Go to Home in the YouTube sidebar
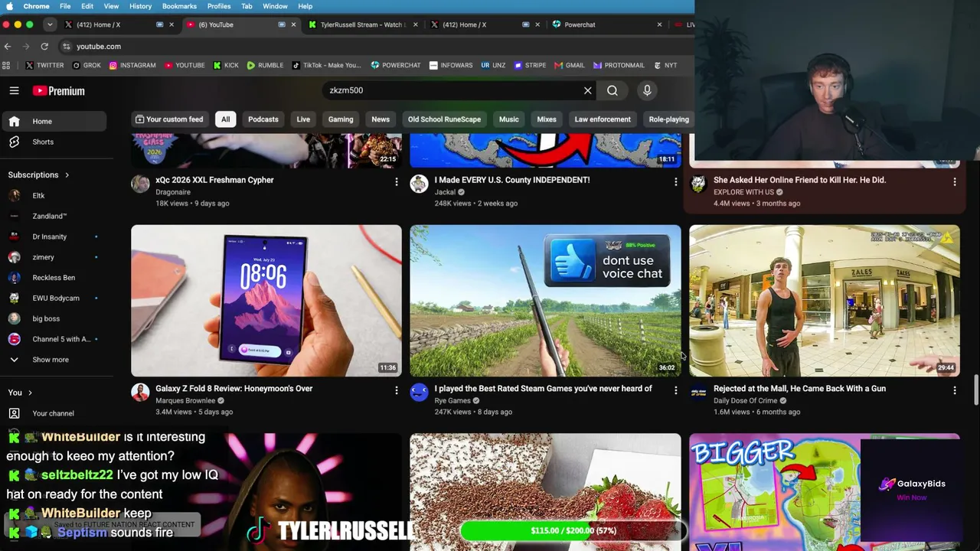 pos(53,121)
